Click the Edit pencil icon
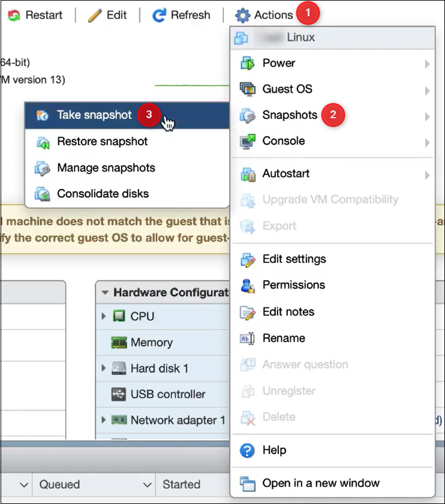 click(95, 15)
